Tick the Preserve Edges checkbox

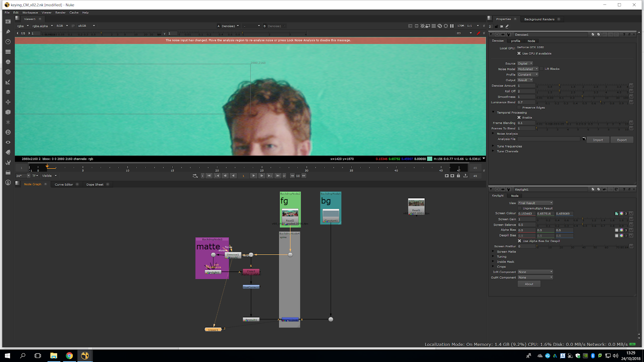pos(519,108)
